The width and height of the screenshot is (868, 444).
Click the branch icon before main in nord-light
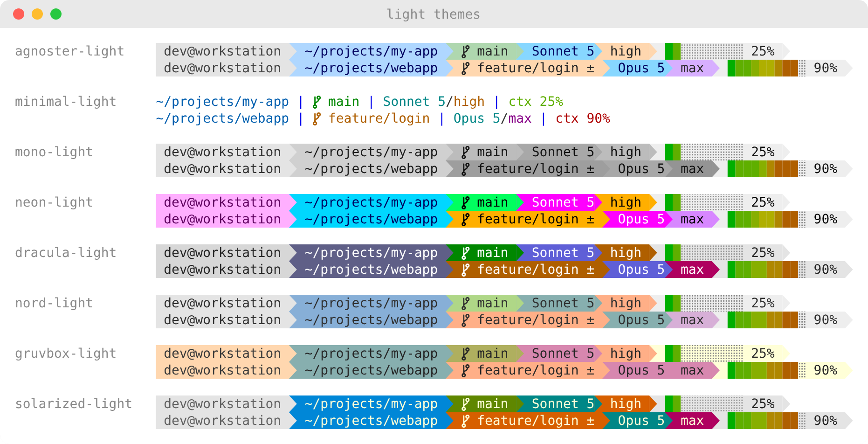coord(465,303)
